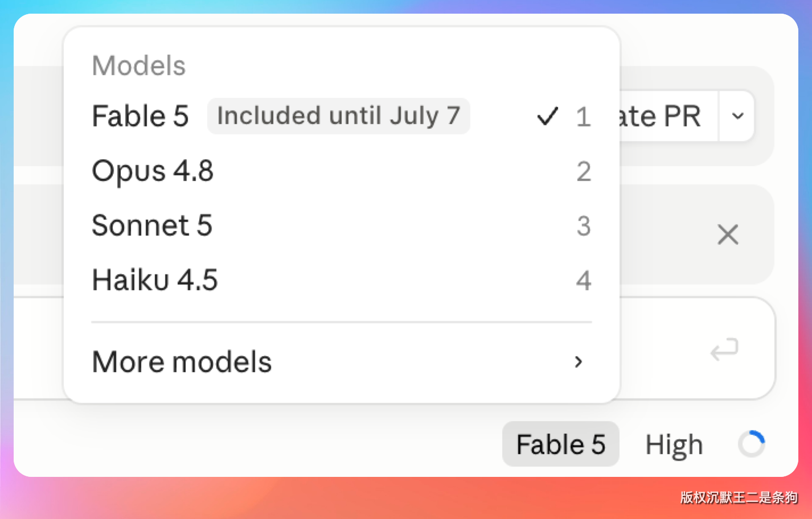Expand the More models submenu
The width and height of the screenshot is (812, 519).
click(342, 362)
